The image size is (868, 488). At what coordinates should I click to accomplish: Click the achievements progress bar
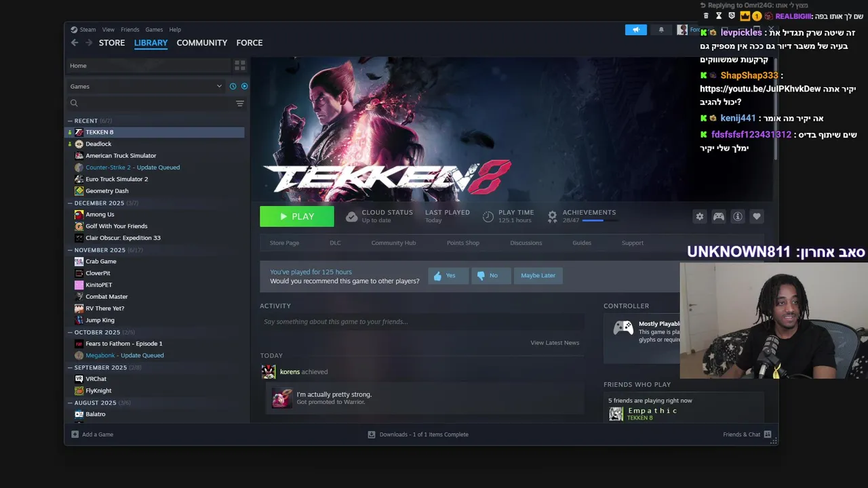pos(599,220)
